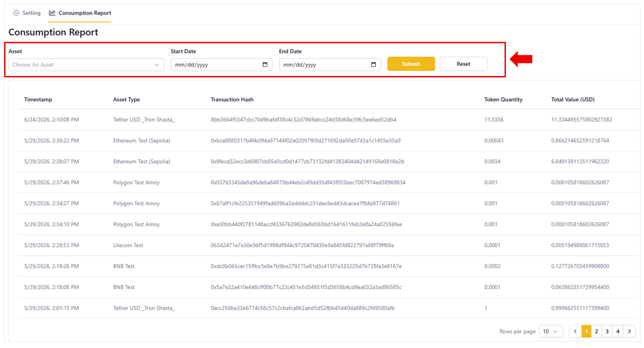Image resolution: width=644 pixels, height=348 pixels.
Task: Click the Litecoin Test timestamp 2:28:53 PM
Action: click(x=52, y=245)
